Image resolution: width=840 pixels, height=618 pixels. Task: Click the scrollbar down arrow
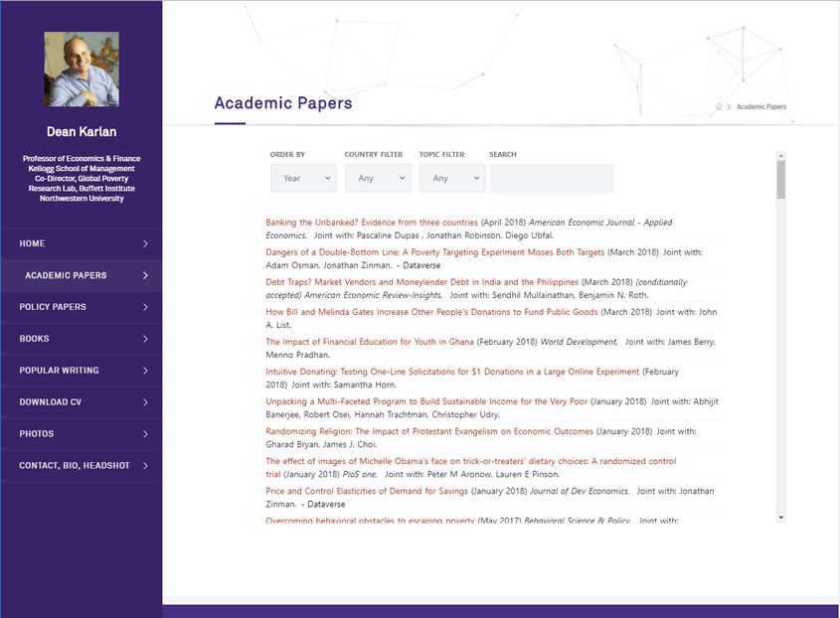(x=780, y=518)
